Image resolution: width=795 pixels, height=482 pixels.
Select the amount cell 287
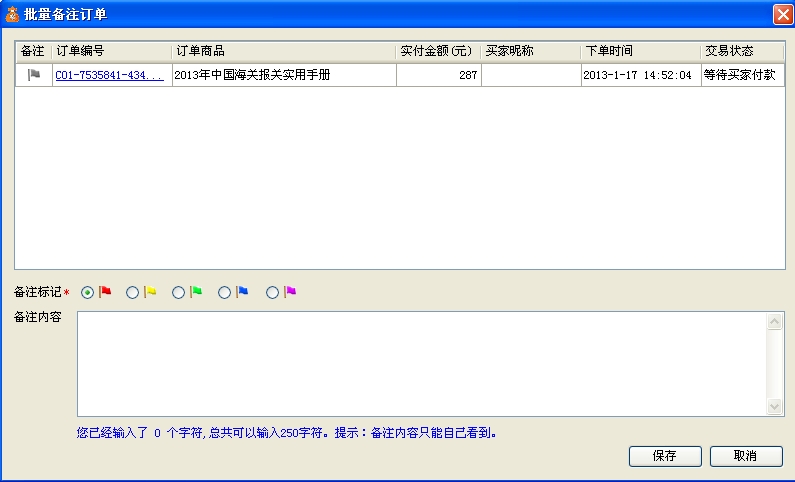click(439, 75)
